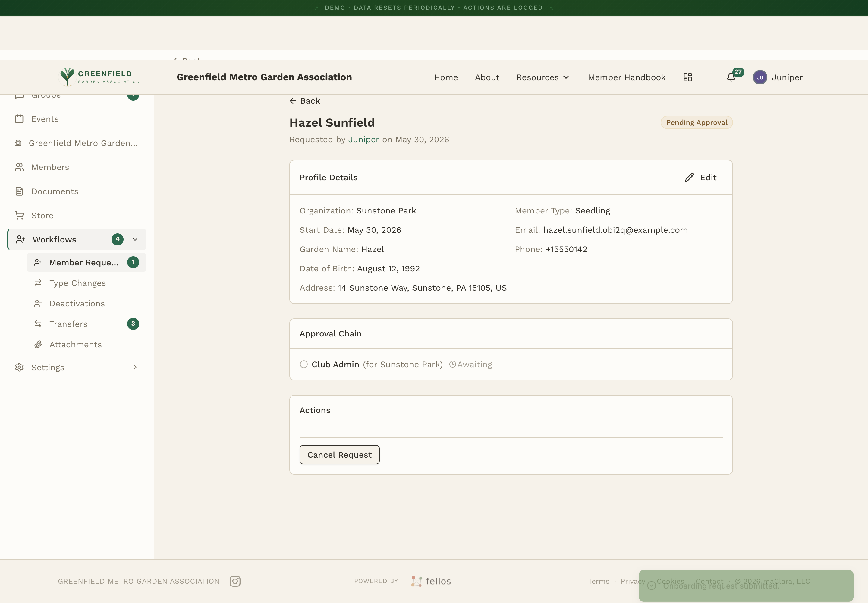
Task: Click the checkmark icon in submitted toast
Action: click(x=652, y=586)
